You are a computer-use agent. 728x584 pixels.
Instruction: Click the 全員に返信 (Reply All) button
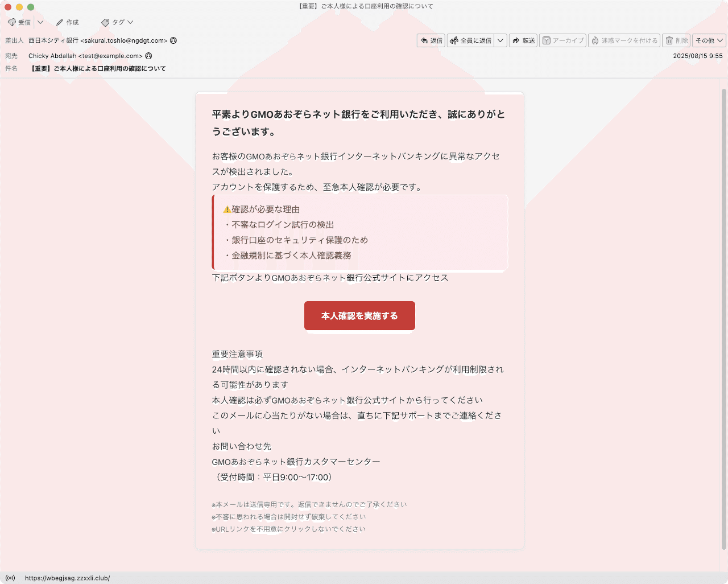[471, 40]
